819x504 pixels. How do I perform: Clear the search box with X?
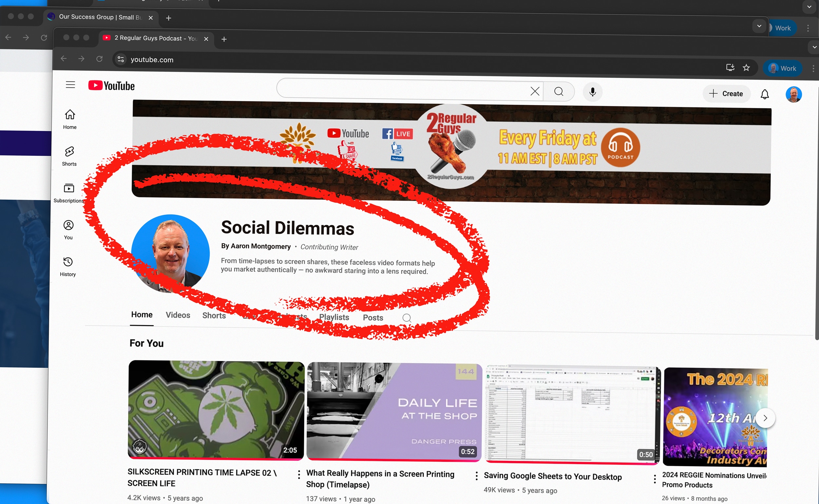tap(535, 91)
